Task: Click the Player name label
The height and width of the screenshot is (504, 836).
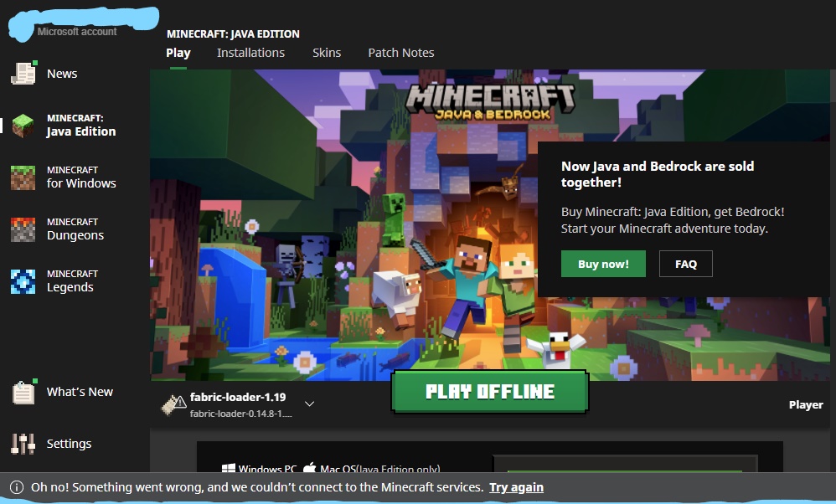Action: (x=806, y=405)
